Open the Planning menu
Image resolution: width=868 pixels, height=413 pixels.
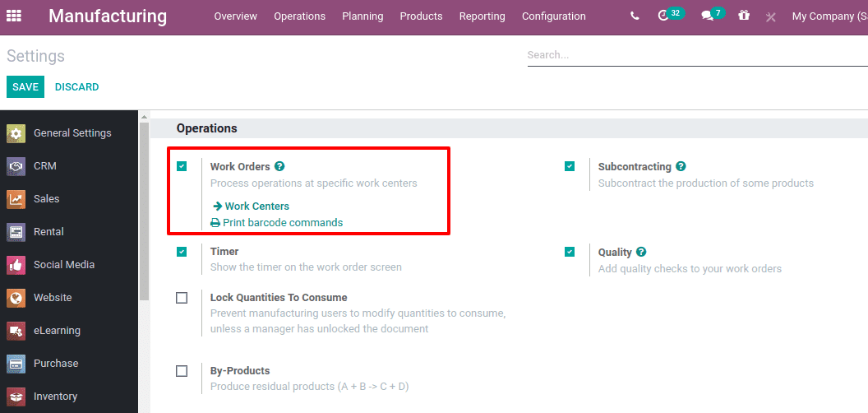(x=362, y=16)
